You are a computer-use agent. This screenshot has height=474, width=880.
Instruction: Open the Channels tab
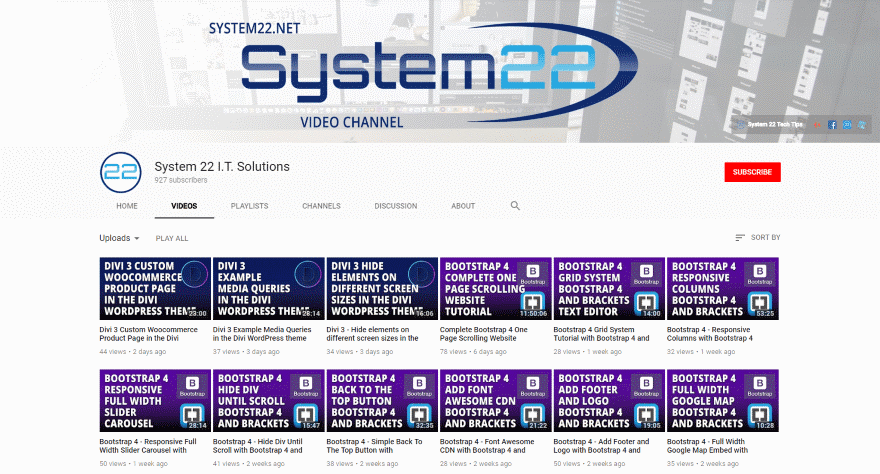tap(321, 206)
